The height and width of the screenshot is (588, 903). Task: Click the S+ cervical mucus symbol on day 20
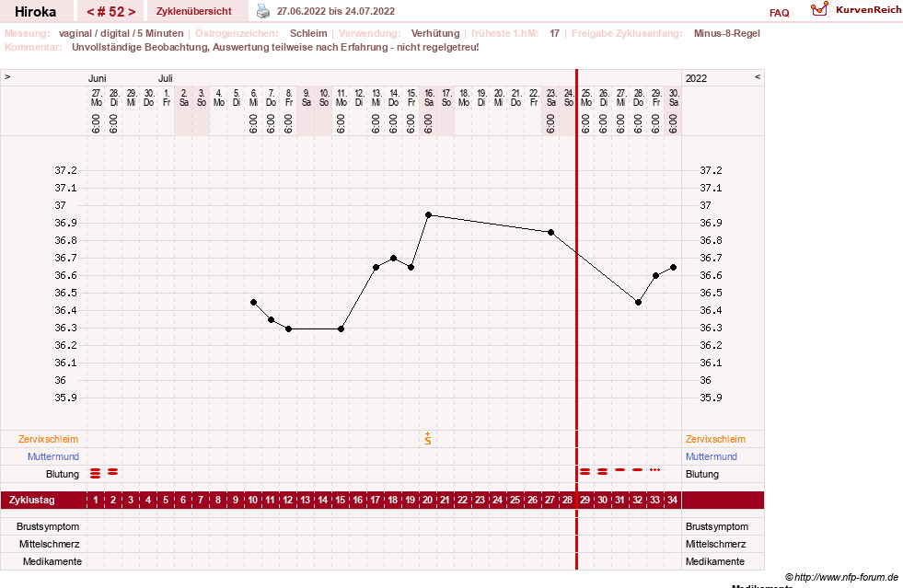[428, 438]
